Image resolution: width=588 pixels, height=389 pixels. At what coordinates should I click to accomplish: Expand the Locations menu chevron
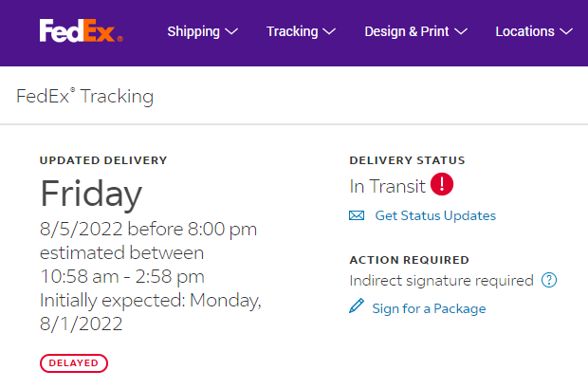566,31
